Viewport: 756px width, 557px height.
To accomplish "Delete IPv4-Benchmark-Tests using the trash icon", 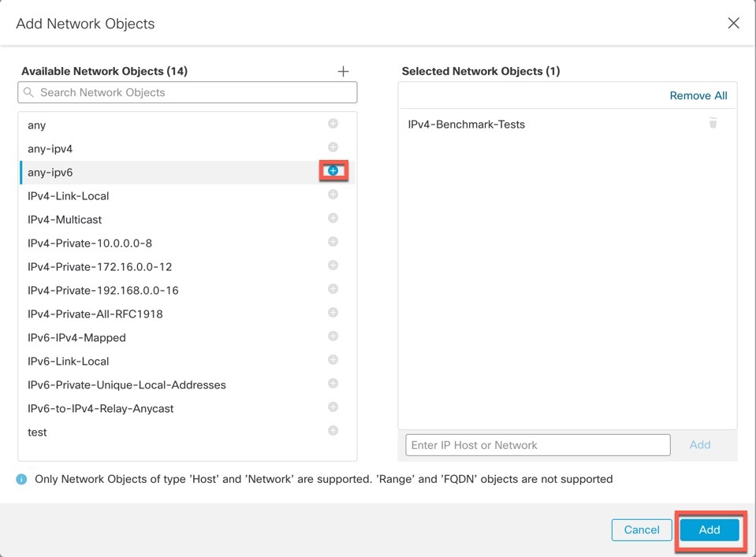I will pyautogui.click(x=713, y=124).
